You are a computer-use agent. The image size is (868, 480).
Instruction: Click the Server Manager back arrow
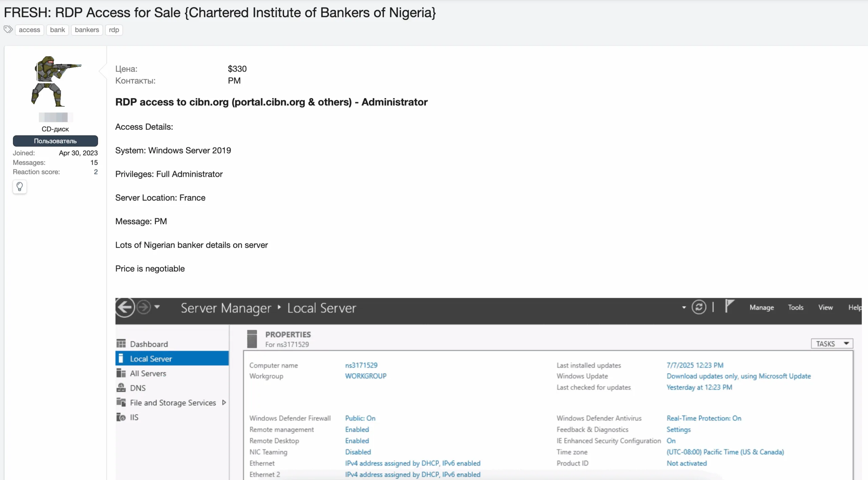(125, 308)
